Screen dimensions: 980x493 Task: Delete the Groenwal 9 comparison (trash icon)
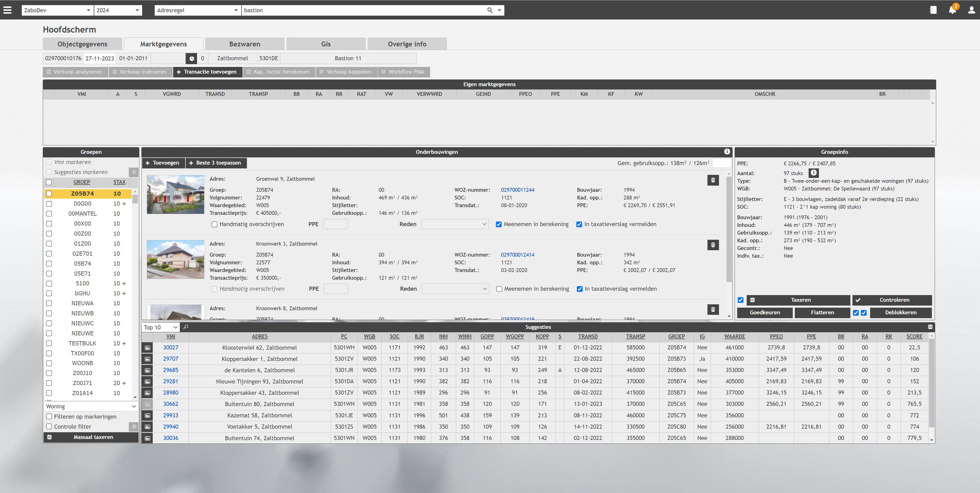click(713, 180)
